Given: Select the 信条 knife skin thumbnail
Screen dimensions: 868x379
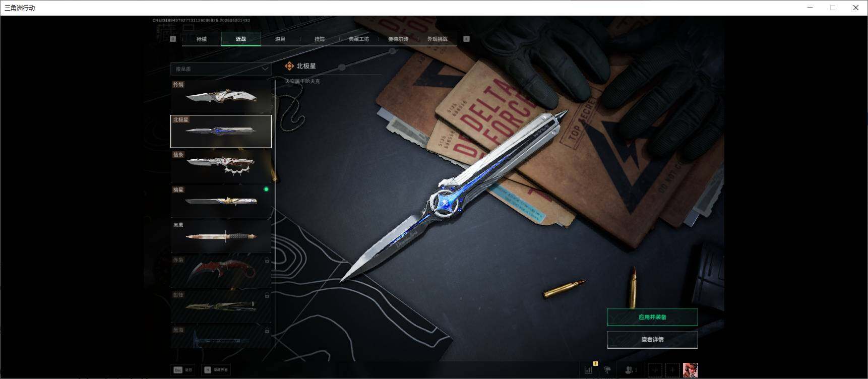Looking at the screenshot, I should [x=221, y=166].
